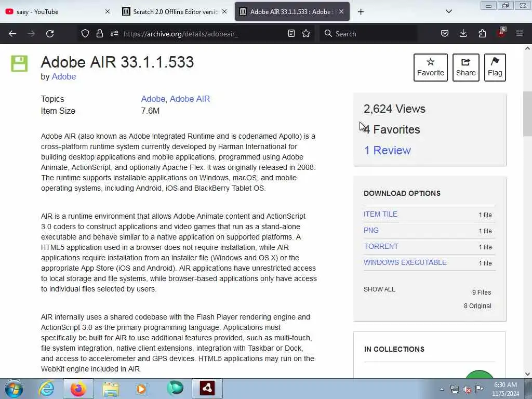Image resolution: width=532 pixels, height=399 pixels.
Task: Click the scrollbar down arrow
Action: pos(527,374)
